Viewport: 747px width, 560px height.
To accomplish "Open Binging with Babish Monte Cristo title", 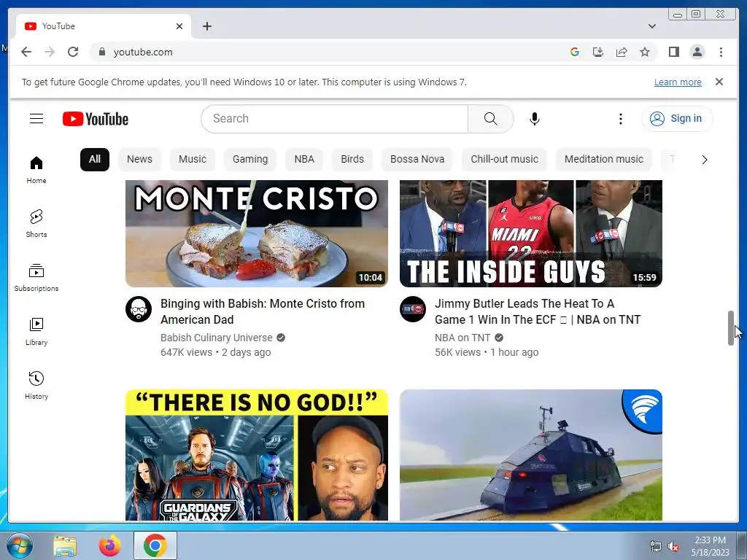I will (x=263, y=311).
